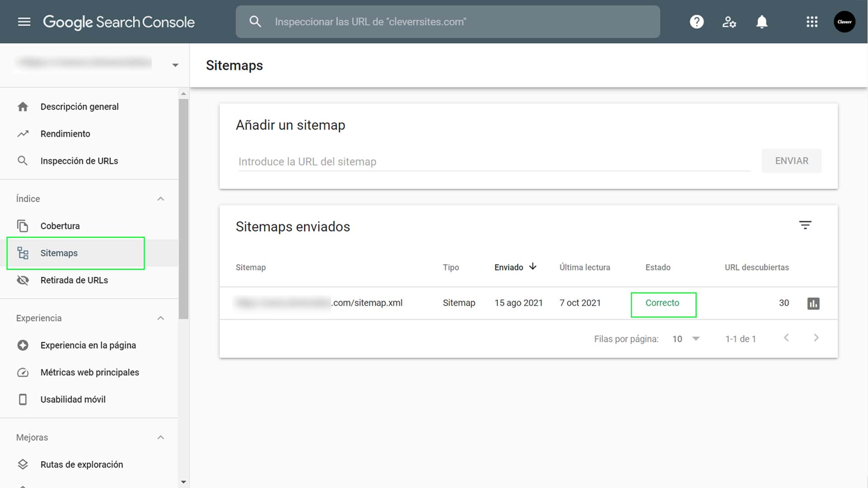Click the ENVIAR button
Screen dimensions: 868x488
click(792, 161)
